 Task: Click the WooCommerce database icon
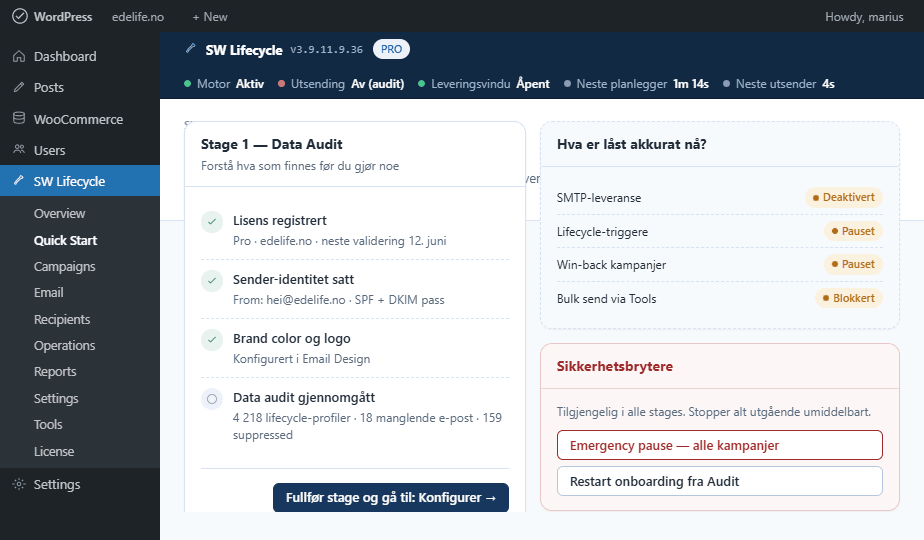[19, 118]
